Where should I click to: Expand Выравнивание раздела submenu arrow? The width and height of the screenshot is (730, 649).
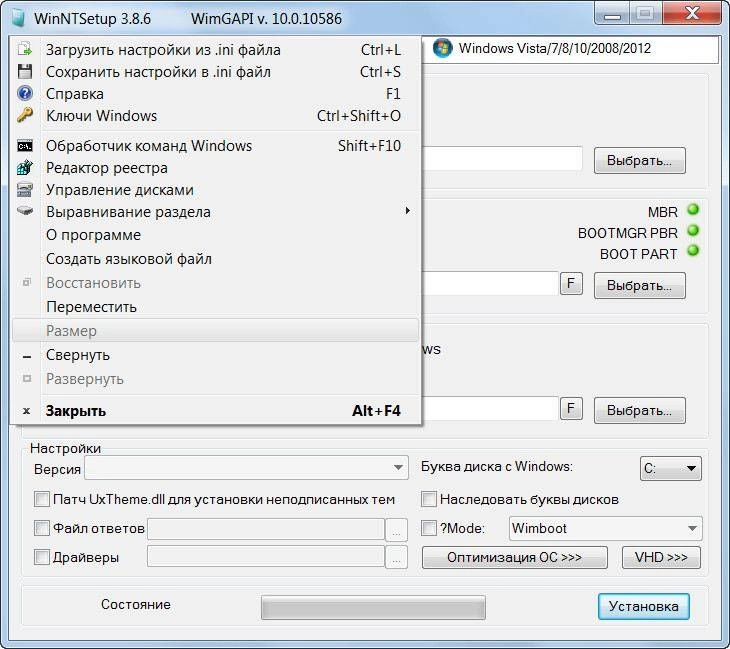click(x=407, y=211)
